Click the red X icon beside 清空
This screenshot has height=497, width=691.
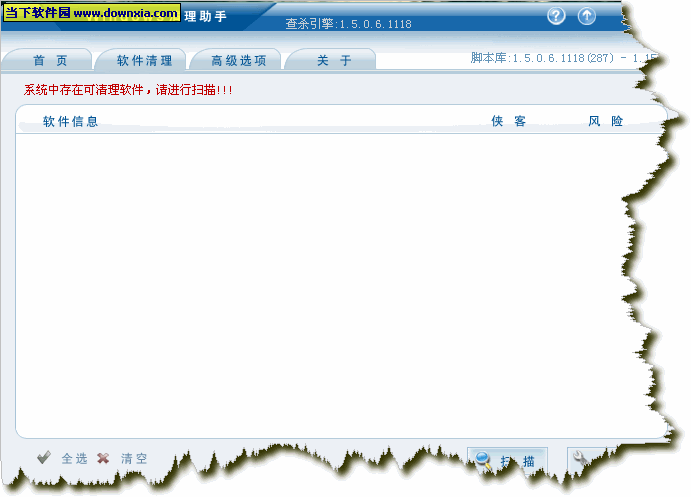point(103,457)
